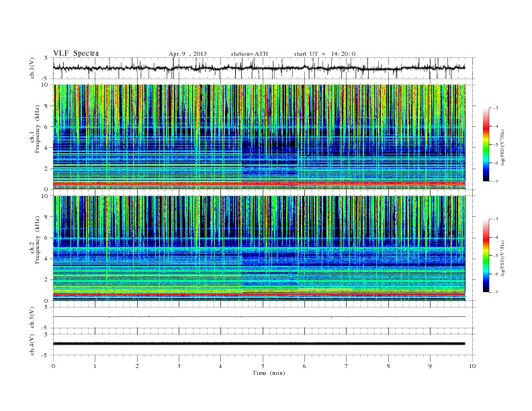Click the 'ch.1(V)' waveform axis label
Viewport: 532px width, 411px height.
(32, 68)
